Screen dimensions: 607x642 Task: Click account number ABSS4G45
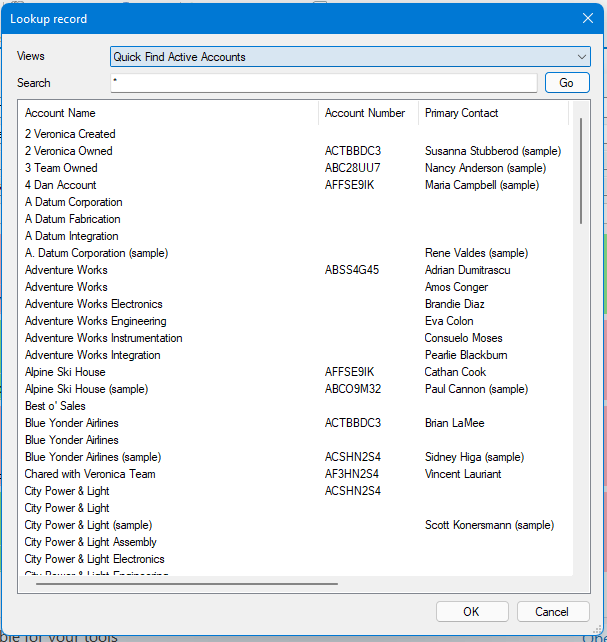[x=352, y=270]
